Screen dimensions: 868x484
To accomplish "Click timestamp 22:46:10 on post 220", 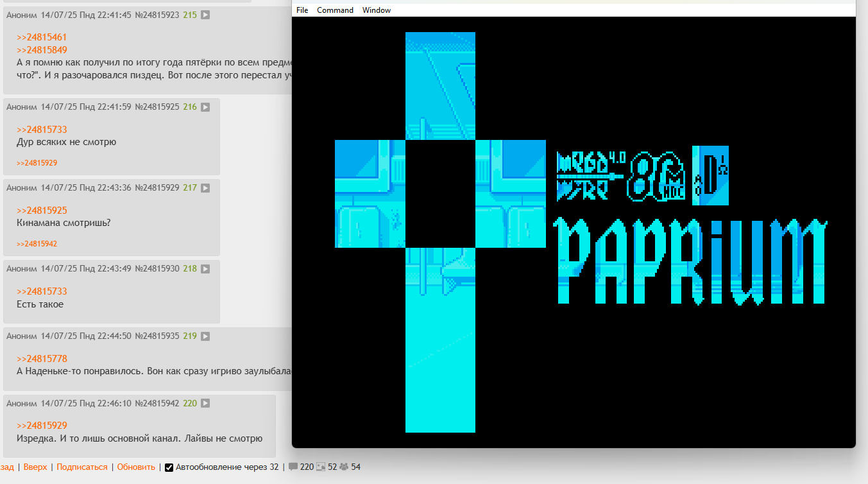I will [115, 404].
